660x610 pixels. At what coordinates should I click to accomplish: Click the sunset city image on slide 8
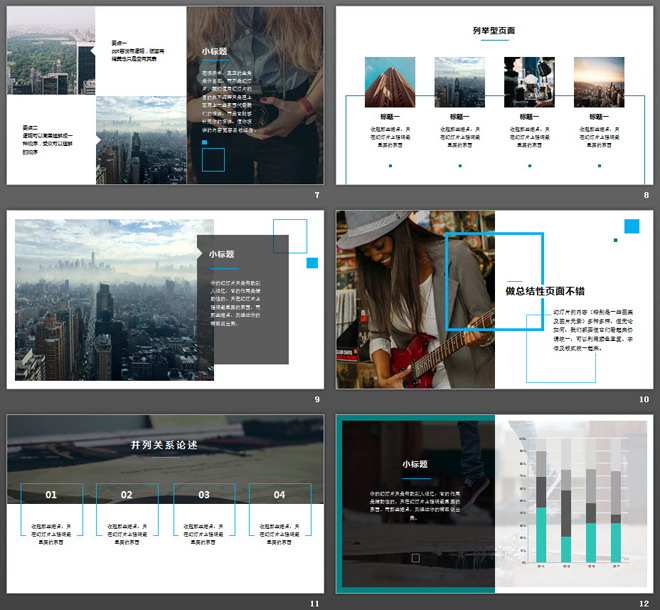pyautogui.click(x=599, y=82)
